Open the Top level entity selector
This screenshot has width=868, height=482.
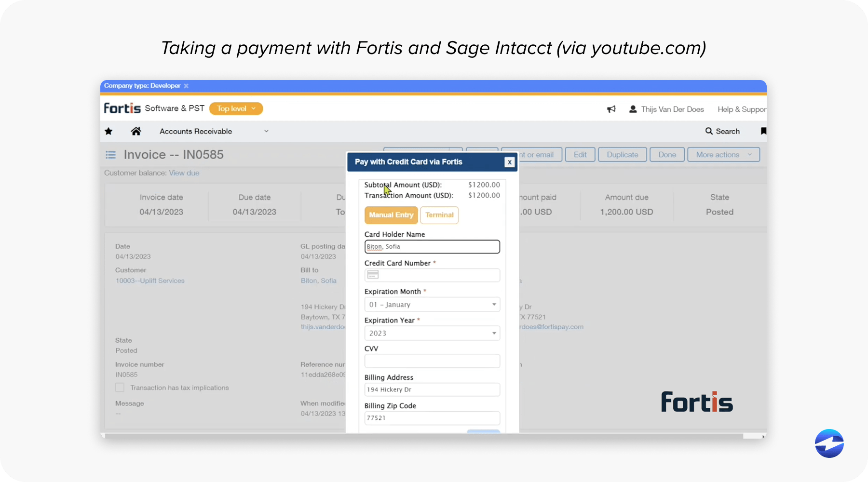[236, 108]
